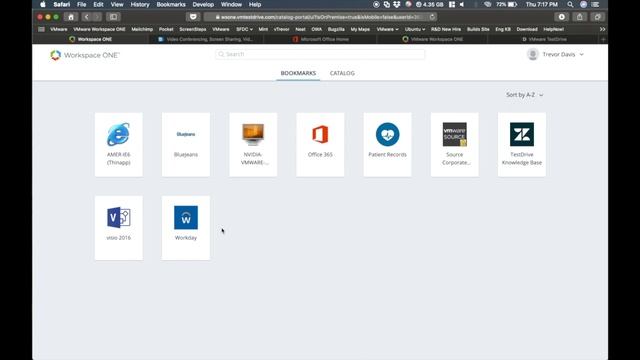Click Trevor Davis user avatar
640x360 pixels.
[x=532, y=54]
